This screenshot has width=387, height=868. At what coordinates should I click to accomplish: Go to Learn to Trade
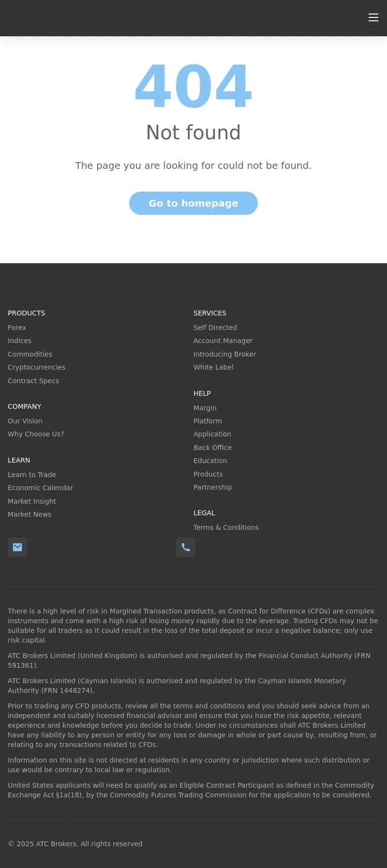pos(32,475)
